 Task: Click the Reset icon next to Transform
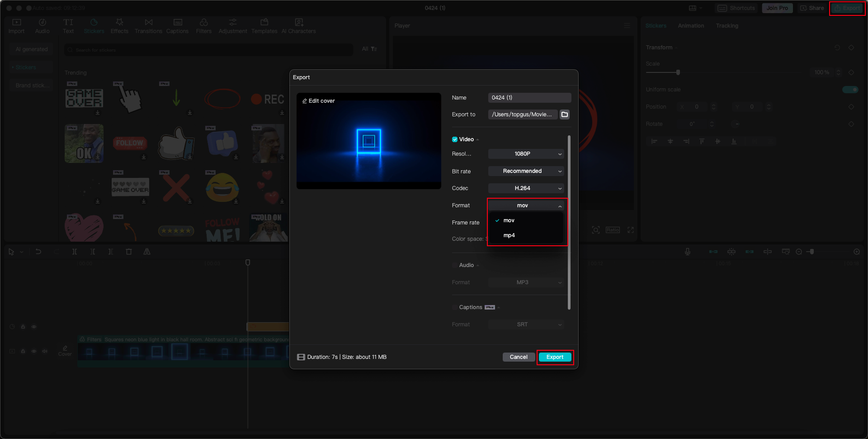tap(837, 48)
